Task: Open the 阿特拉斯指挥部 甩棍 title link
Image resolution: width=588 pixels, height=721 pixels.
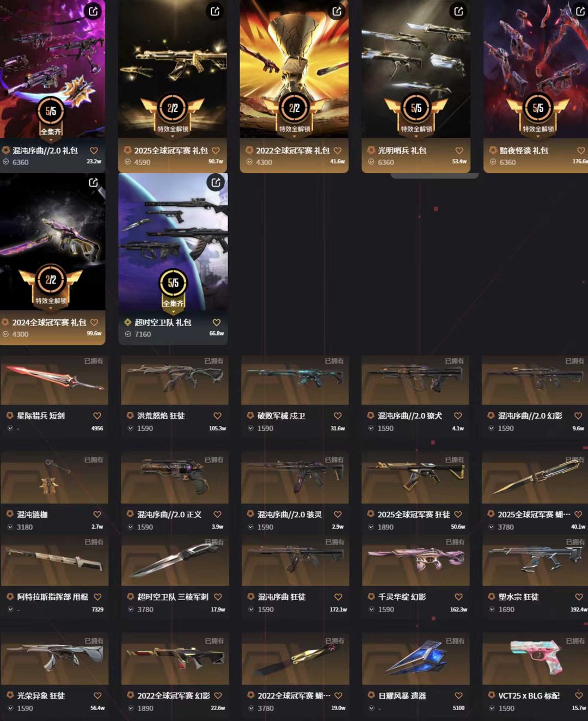Action: [52, 597]
